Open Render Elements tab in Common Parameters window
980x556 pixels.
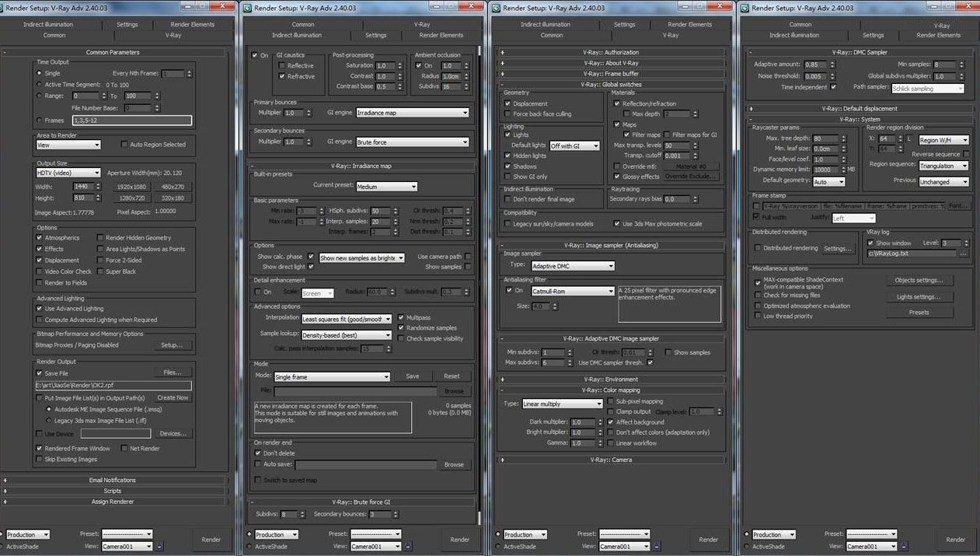(x=193, y=24)
